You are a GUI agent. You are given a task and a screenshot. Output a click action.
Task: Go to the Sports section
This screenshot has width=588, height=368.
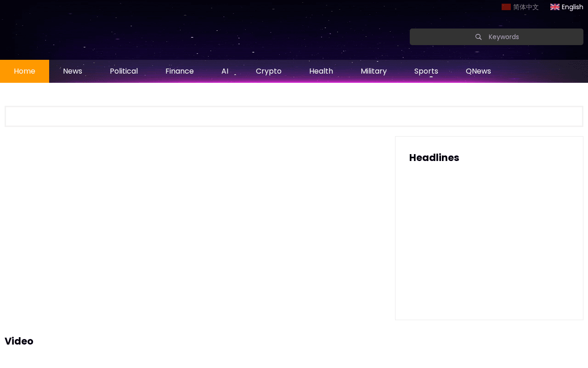tap(426, 71)
